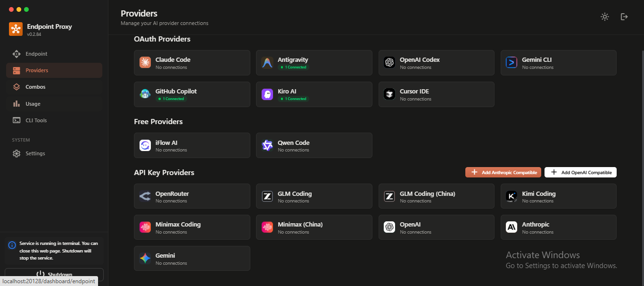This screenshot has height=286, width=644.
Task: Select the Kiro AI provider icon
Action: tap(267, 94)
